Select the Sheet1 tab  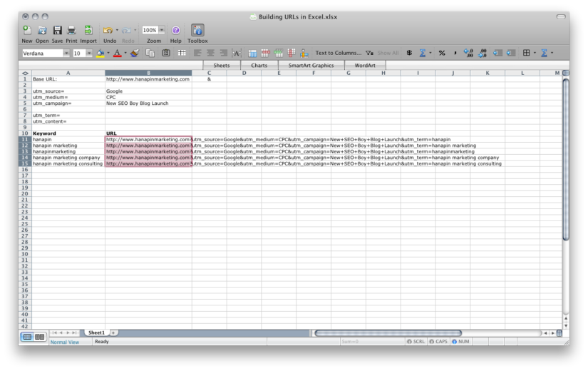(96, 332)
